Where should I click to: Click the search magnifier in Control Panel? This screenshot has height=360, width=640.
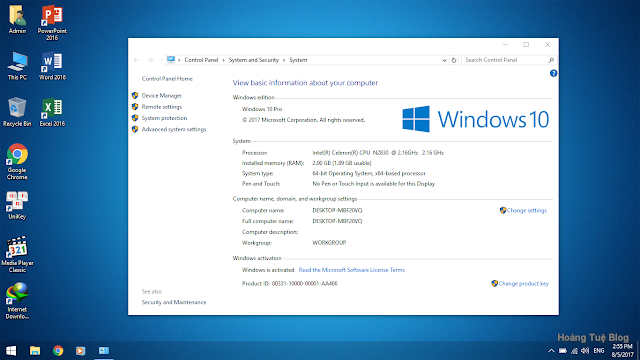tap(551, 60)
